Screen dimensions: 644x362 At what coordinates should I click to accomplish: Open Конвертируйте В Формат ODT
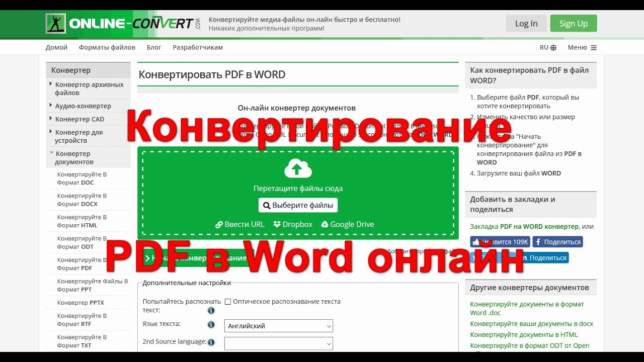[x=82, y=242]
